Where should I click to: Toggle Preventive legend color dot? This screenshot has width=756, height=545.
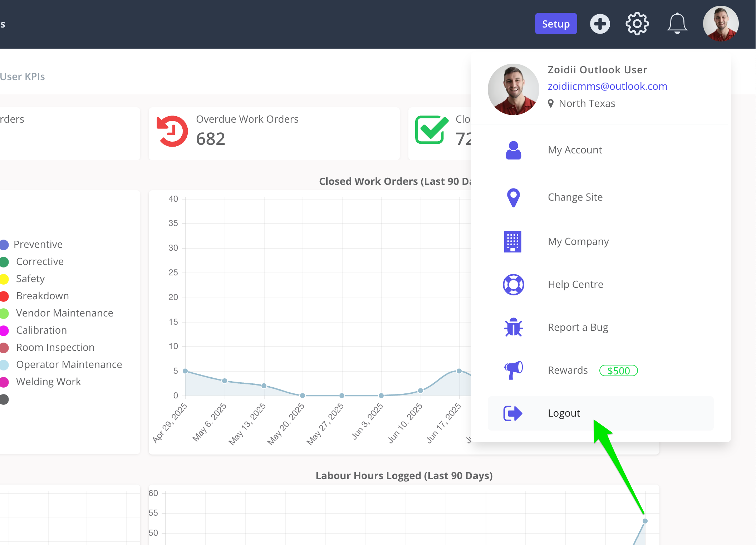4,245
